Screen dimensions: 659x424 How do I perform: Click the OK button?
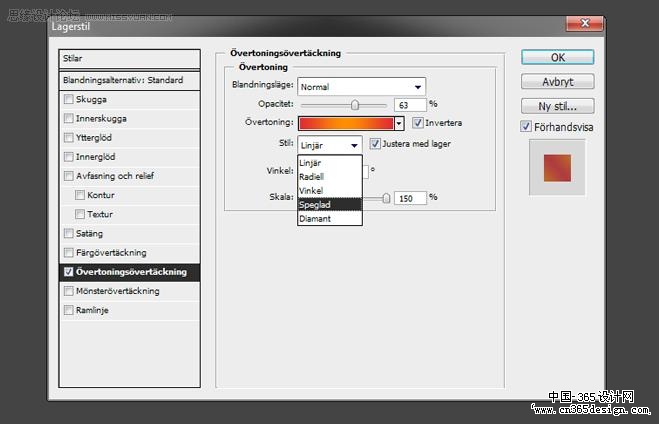pos(557,57)
